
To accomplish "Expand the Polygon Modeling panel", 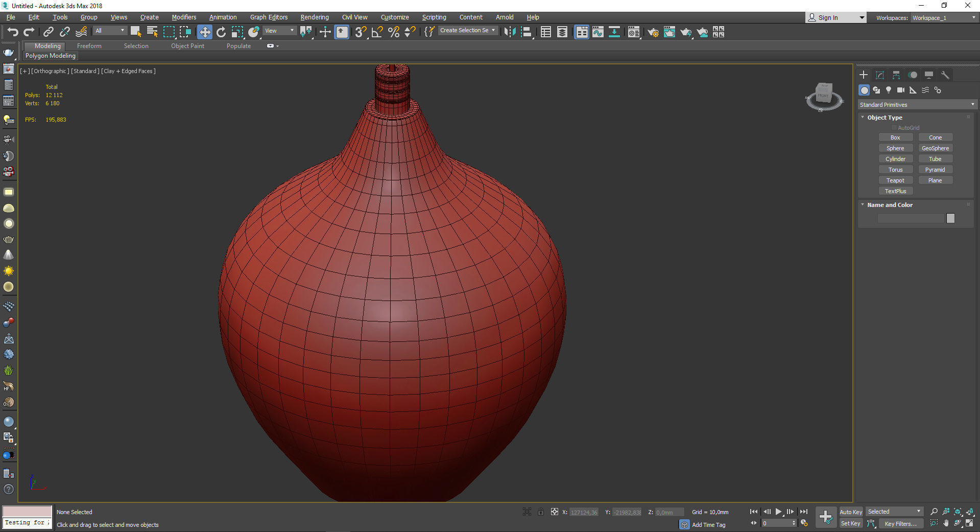I will click(x=51, y=56).
